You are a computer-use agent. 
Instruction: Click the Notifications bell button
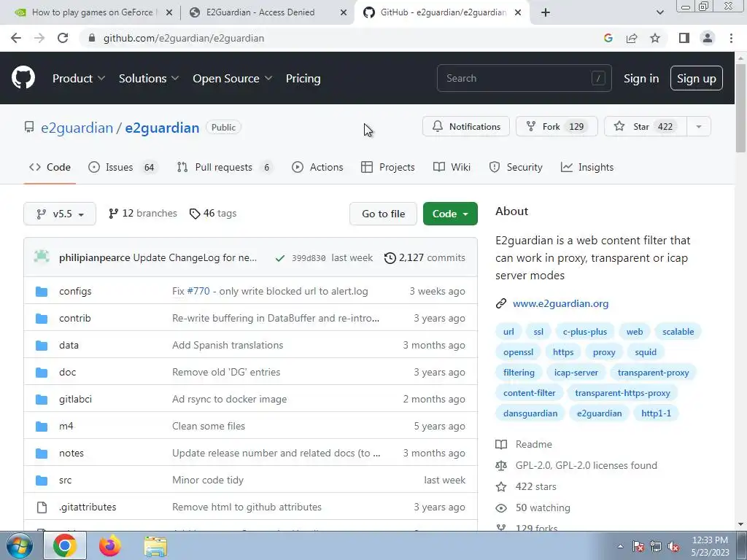click(466, 126)
